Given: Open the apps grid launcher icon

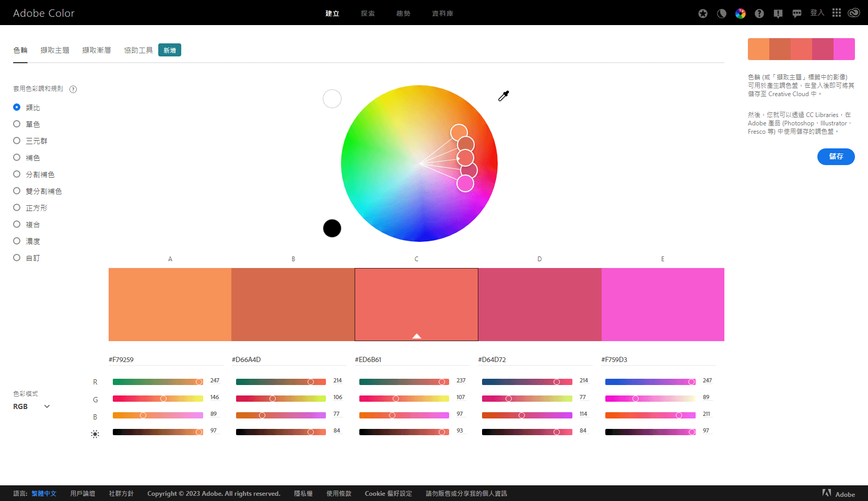Looking at the screenshot, I should click(837, 13).
